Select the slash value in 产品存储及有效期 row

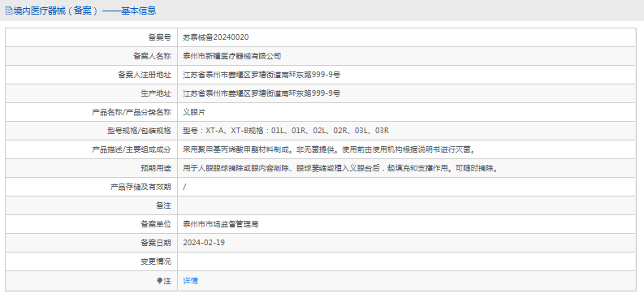[185, 187]
